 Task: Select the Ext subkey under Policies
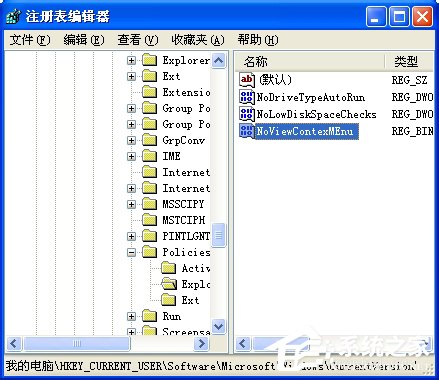[190, 300]
